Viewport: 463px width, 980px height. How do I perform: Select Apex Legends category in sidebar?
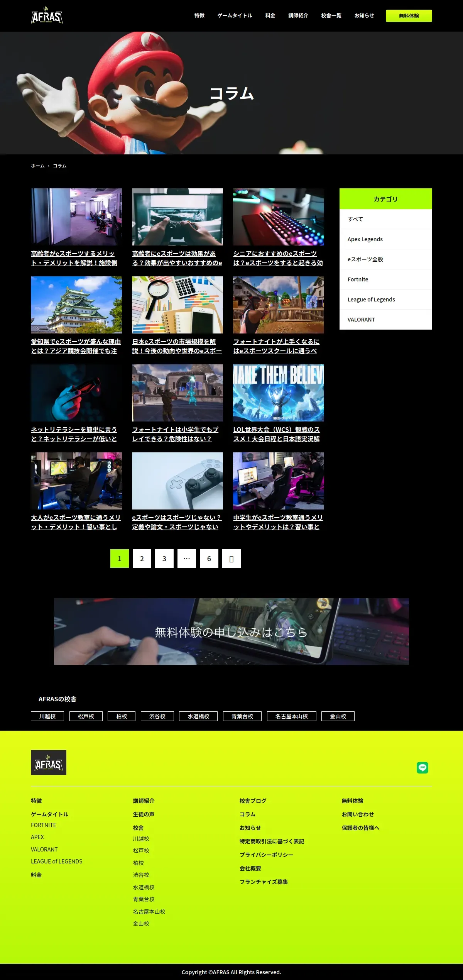pos(386,239)
